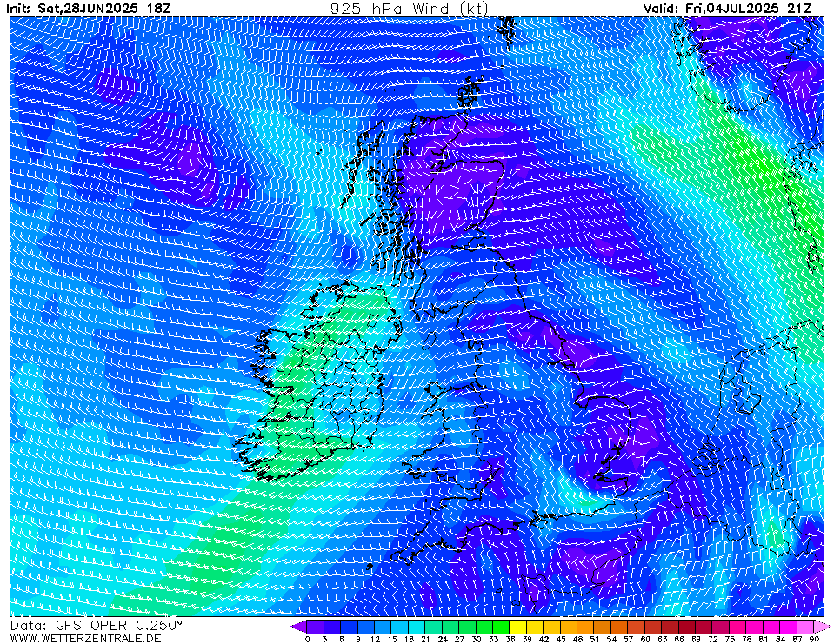Screen dimensions: 834x644
Task: Click the dark red legend swatch between 66 and 69
Action: click(687, 627)
